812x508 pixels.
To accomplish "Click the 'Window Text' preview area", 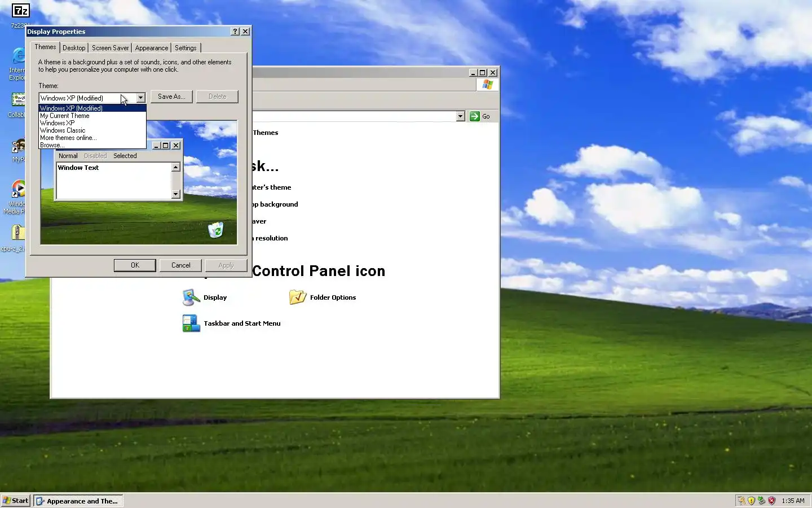I will coord(114,181).
